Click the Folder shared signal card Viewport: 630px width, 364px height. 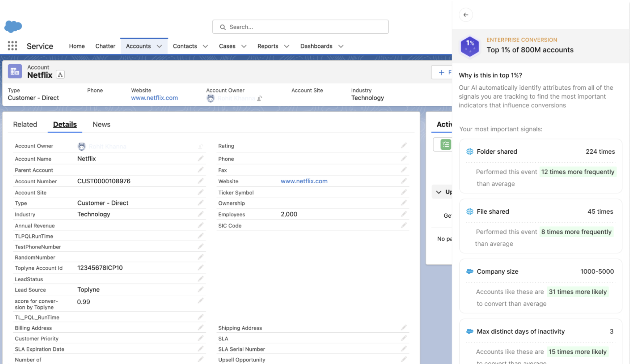pos(541,166)
